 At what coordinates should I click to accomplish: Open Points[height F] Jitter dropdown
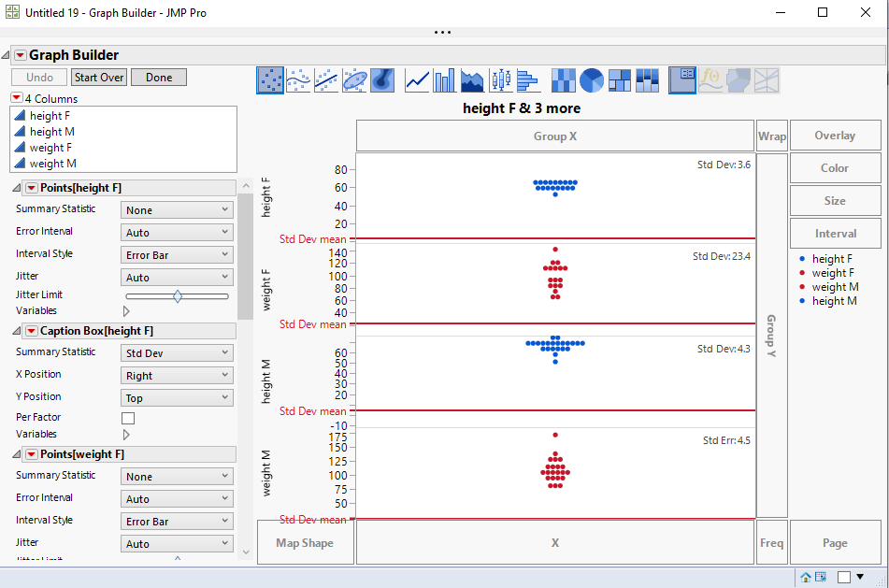click(x=177, y=278)
